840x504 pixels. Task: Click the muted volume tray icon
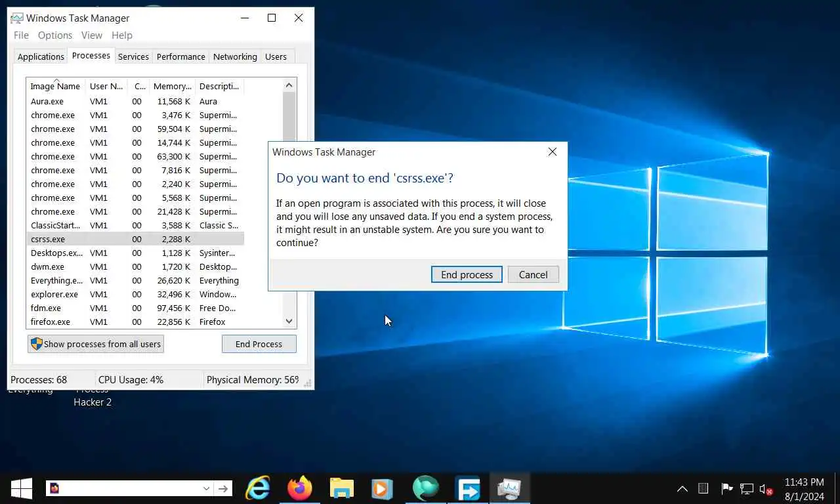point(766,489)
